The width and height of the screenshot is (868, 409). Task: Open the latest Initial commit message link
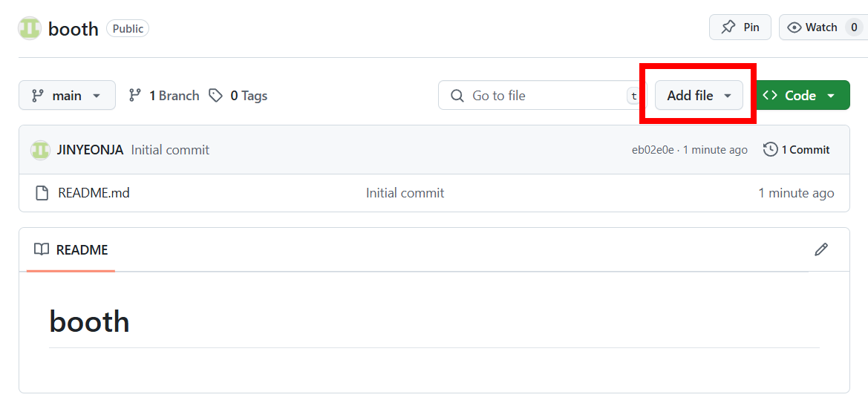[170, 149]
